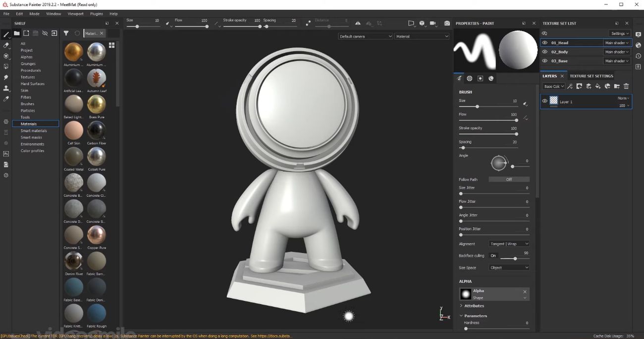
Task: Click the Settings button in Texture Set List
Action: 619,34
